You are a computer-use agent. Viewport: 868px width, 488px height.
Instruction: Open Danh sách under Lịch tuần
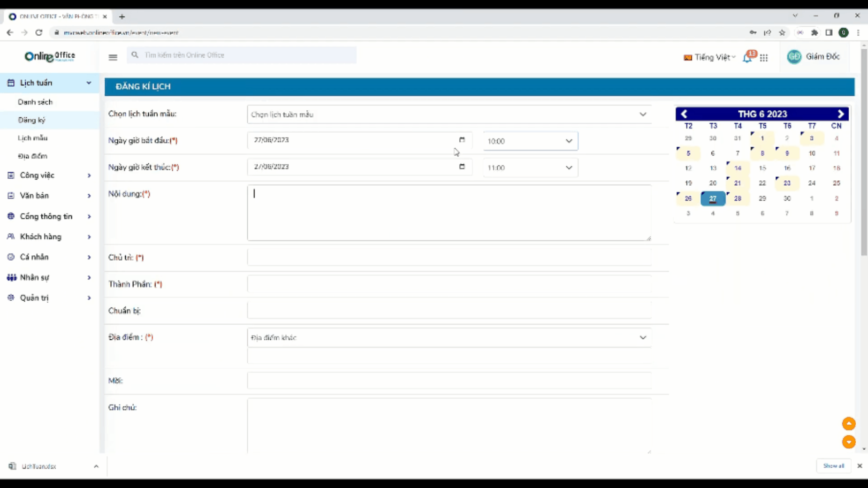[35, 102]
